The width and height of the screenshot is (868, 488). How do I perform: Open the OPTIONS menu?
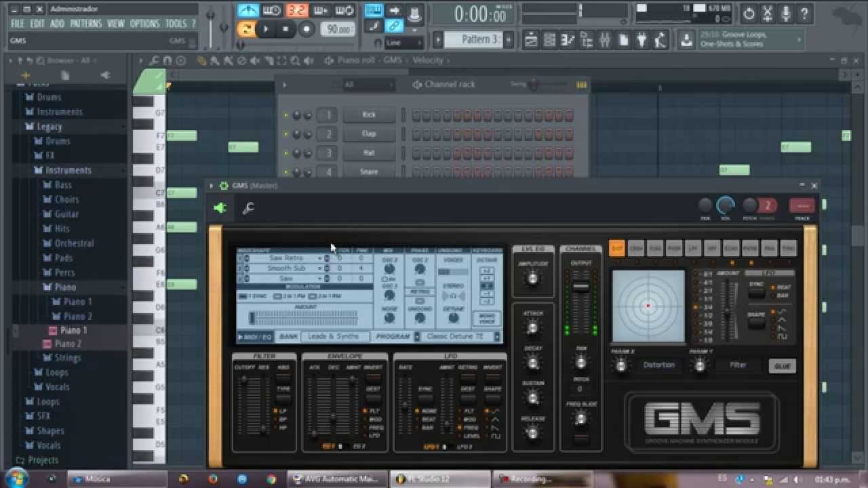pos(144,24)
